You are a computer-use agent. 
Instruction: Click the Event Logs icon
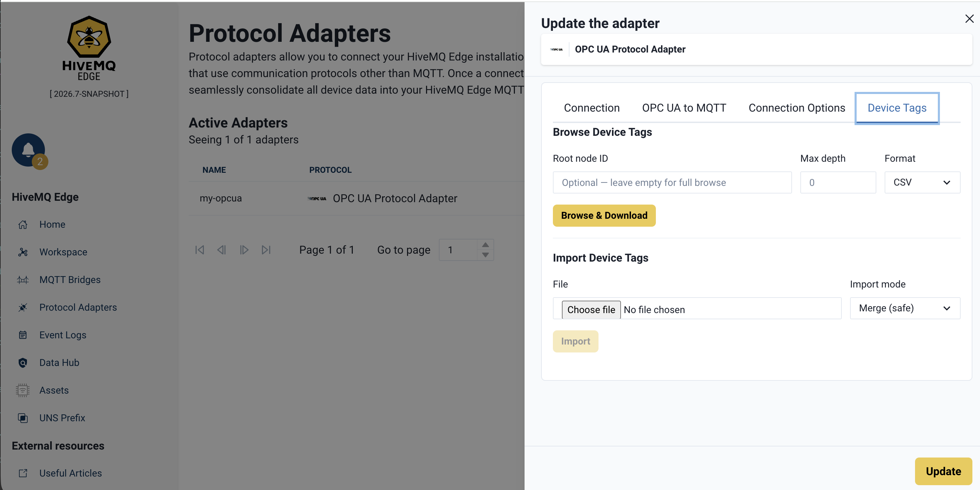[x=23, y=335]
